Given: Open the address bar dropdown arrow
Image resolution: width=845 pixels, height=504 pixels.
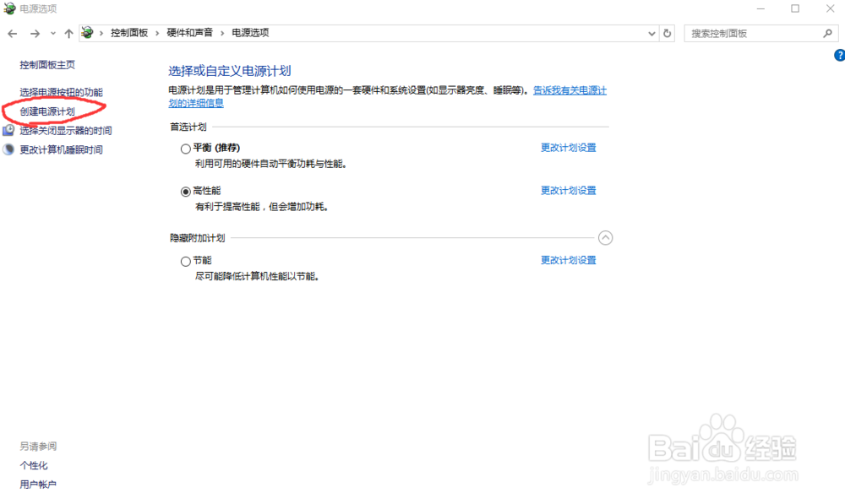Looking at the screenshot, I should pos(651,33).
